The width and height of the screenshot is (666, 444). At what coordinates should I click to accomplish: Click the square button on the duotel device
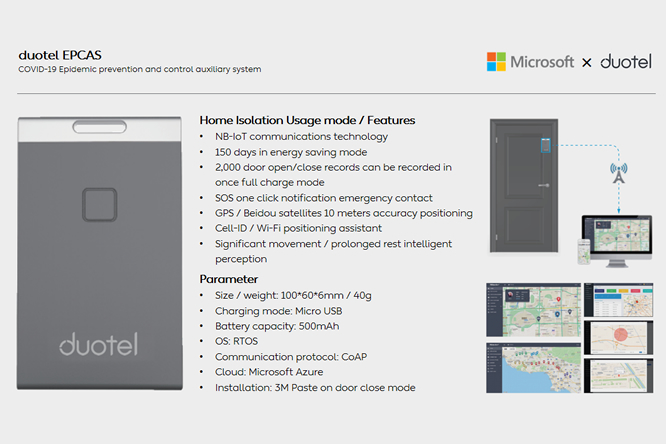point(99,204)
